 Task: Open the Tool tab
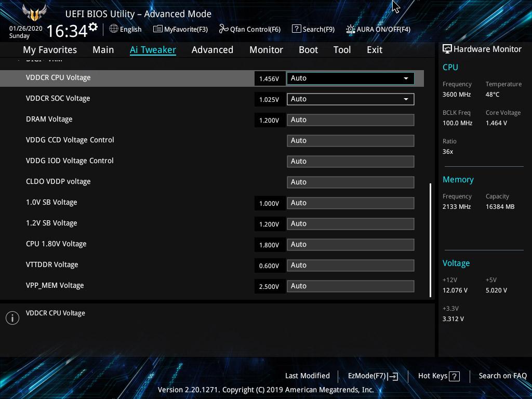[x=342, y=50]
